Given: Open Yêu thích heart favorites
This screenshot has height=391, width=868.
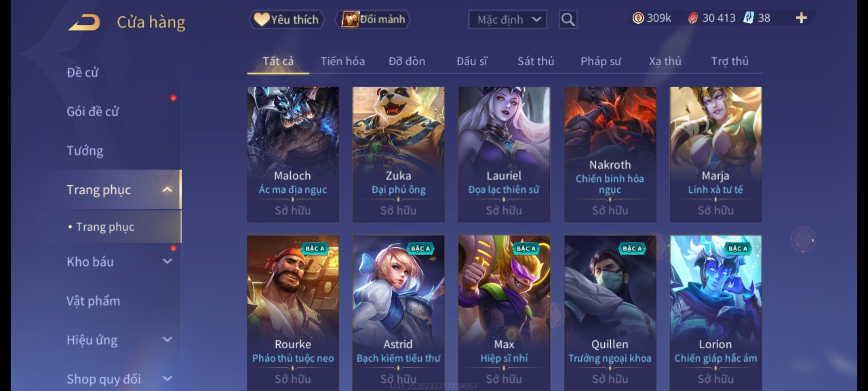Looking at the screenshot, I should pos(287,19).
